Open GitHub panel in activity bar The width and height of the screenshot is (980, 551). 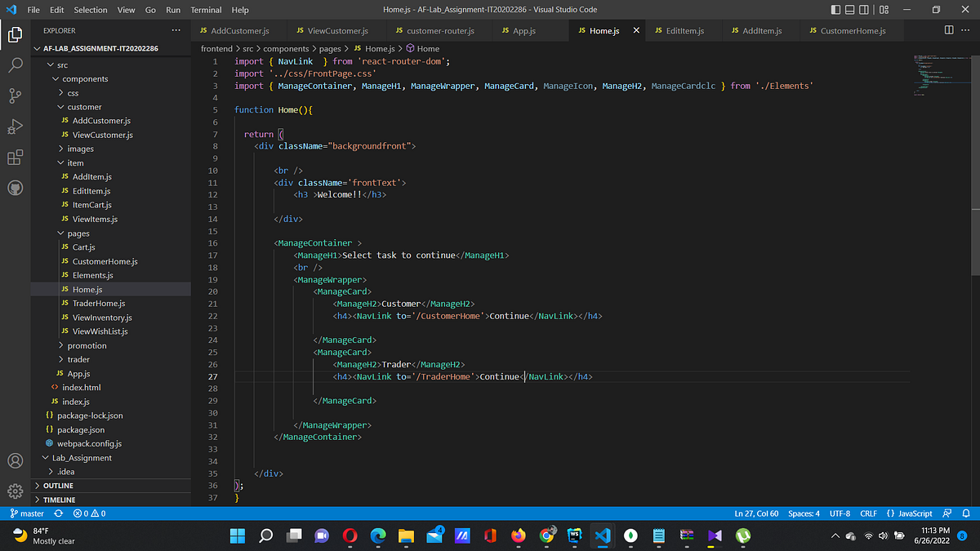pos(15,188)
